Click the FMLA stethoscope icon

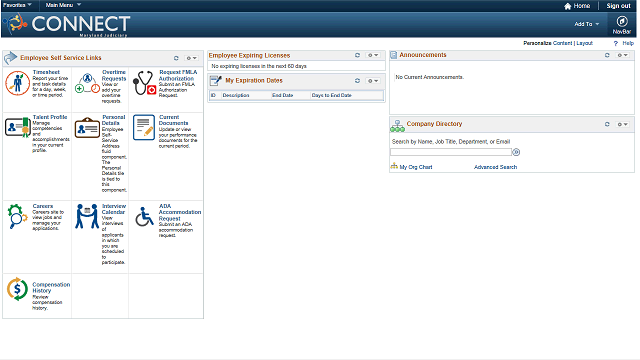click(x=144, y=83)
